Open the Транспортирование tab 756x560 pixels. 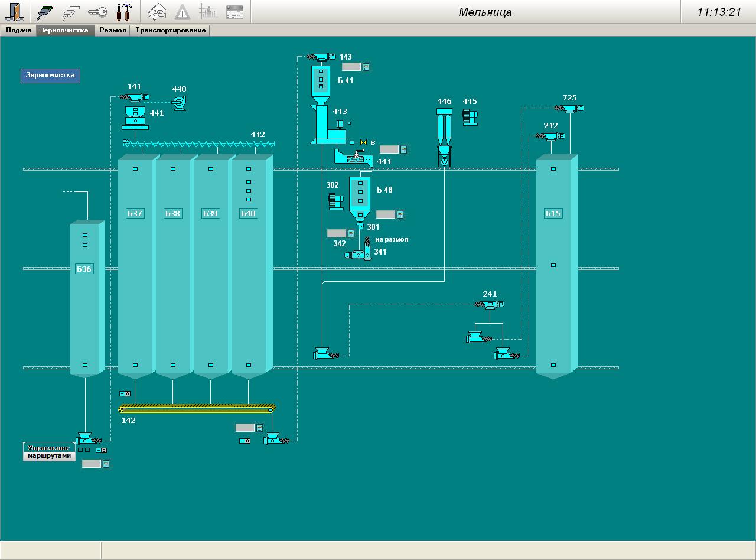coord(170,30)
